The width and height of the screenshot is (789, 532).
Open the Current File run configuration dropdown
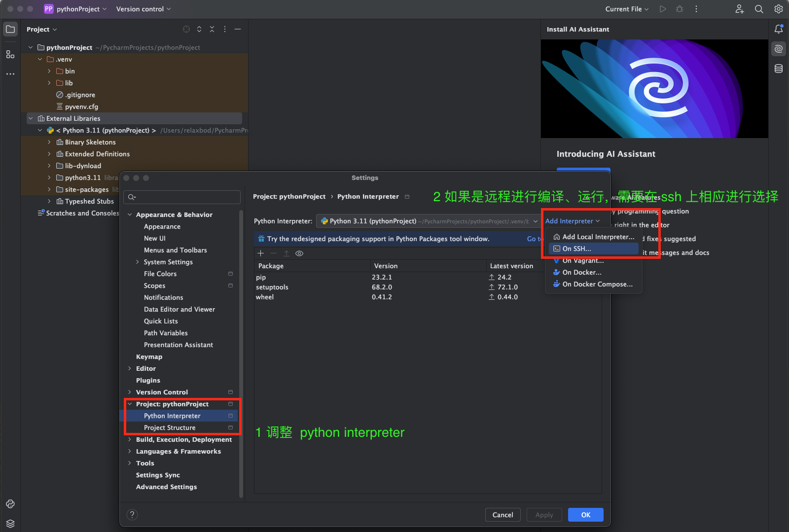[x=627, y=9]
